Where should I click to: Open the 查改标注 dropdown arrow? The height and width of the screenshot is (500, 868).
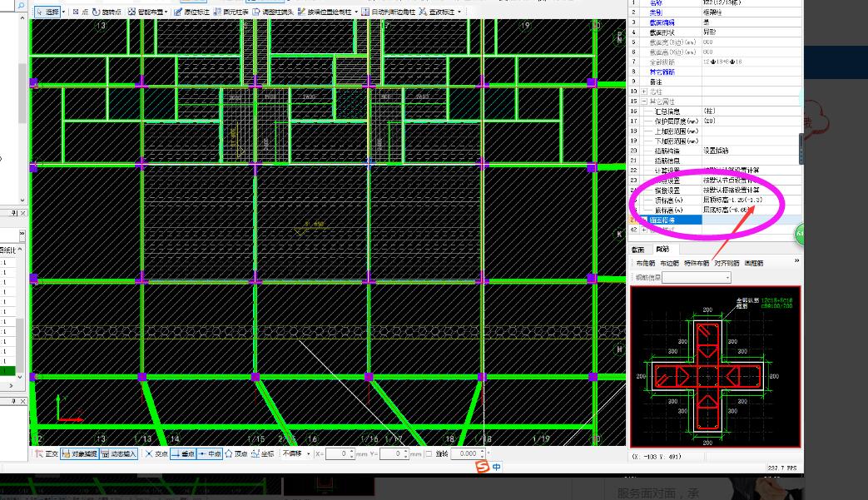pyautogui.click(x=459, y=12)
